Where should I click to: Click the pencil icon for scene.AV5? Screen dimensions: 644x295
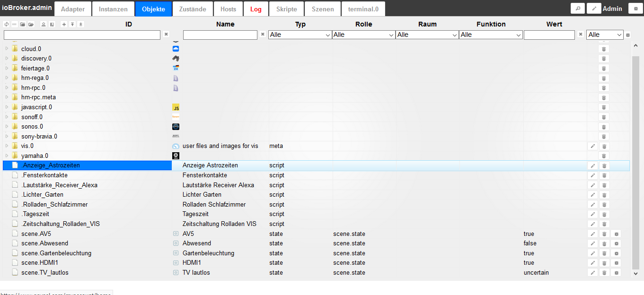(x=592, y=234)
